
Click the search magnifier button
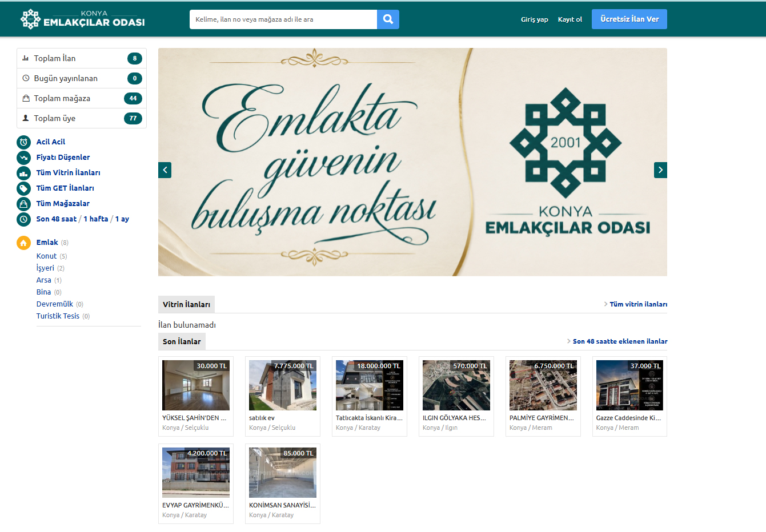[388, 19]
